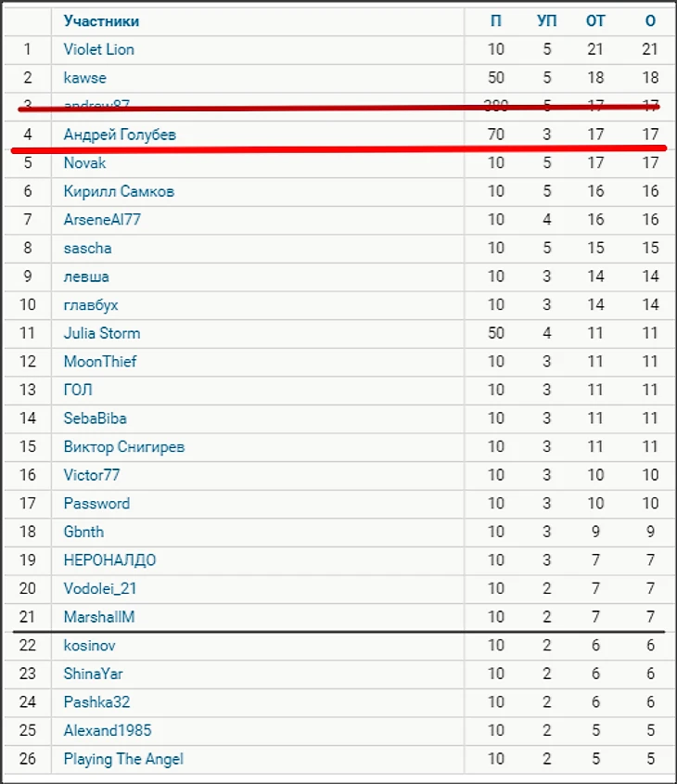This screenshot has height=784, width=677.
Task: Open Julia Storm participant link
Action: coord(102,333)
